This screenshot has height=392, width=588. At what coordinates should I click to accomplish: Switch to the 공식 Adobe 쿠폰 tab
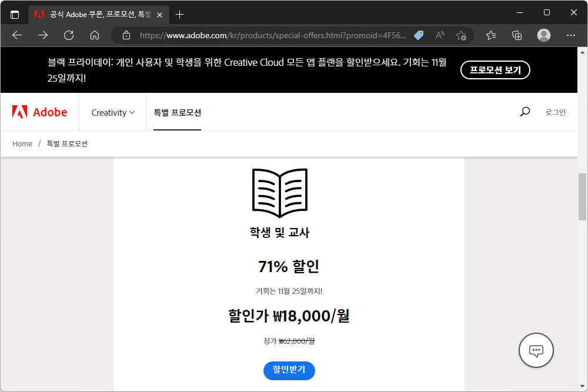(99, 15)
